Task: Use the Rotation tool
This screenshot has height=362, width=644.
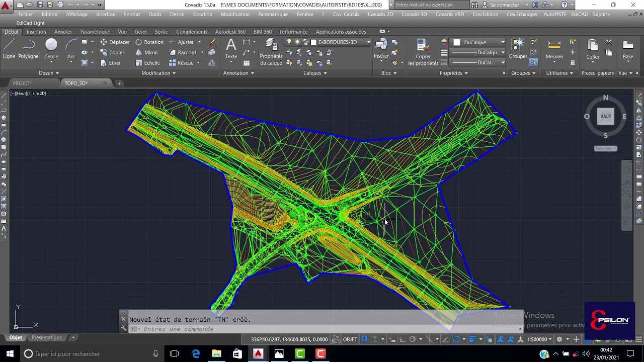Action: coord(149,42)
